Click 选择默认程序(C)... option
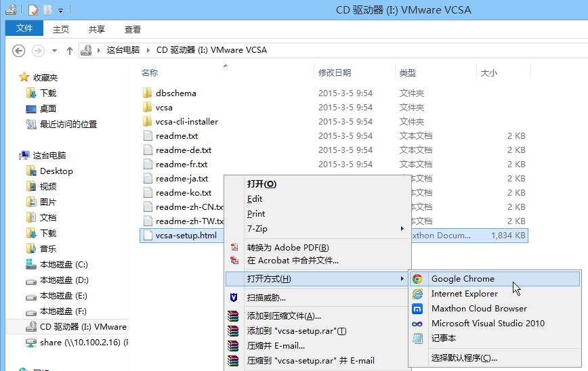This screenshot has height=371, width=588. (495, 358)
